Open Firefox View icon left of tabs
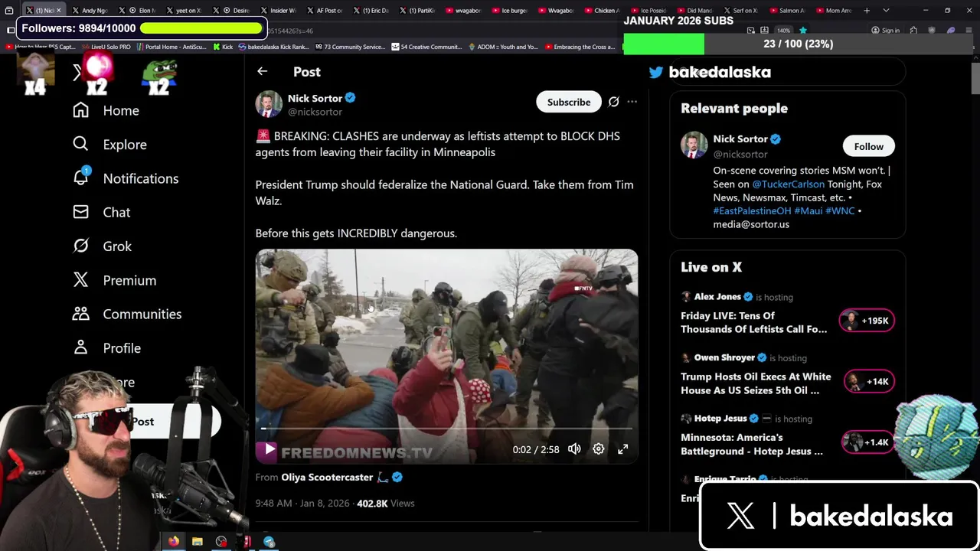This screenshot has width=980, height=551. [9, 11]
